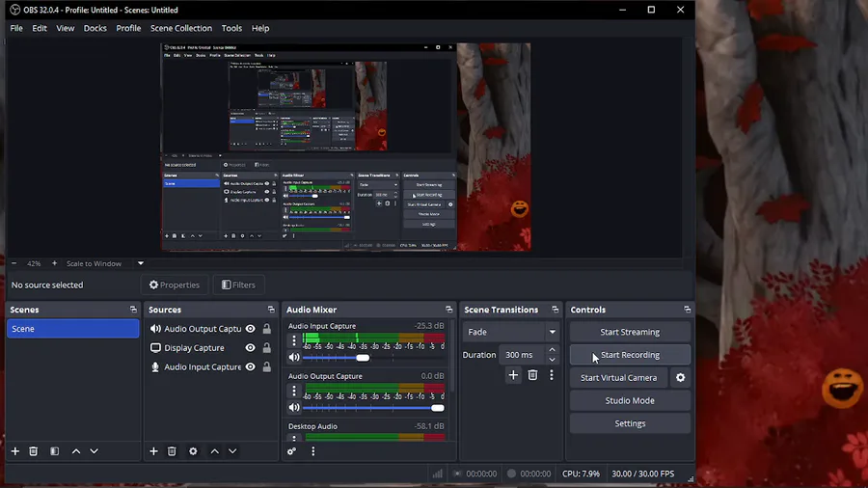The width and height of the screenshot is (868, 488).
Task: Pop out the Scenes dock
Action: (x=133, y=310)
